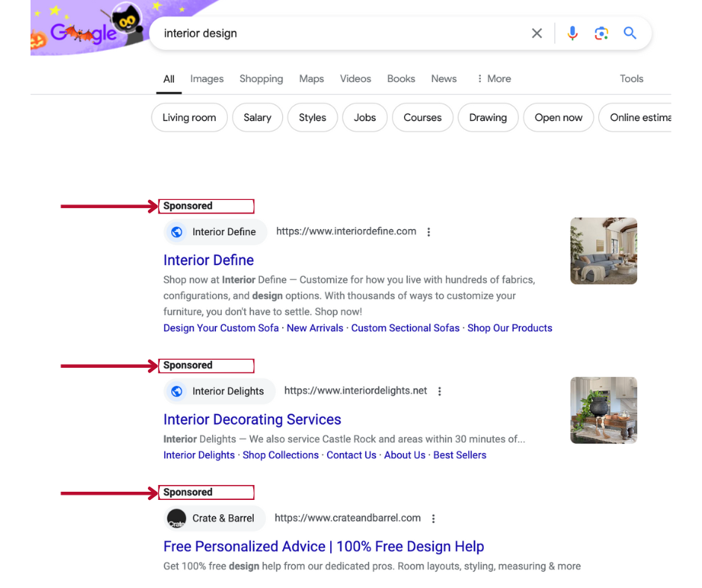702x588 pixels.
Task: Follow the Design Your Custom Sofa sitelink
Action: tap(221, 328)
